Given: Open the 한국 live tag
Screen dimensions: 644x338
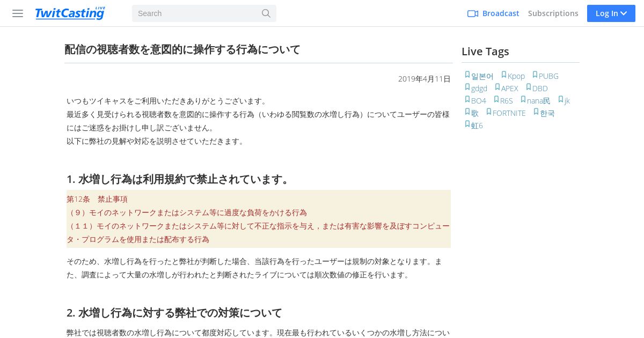Looking at the screenshot, I should click(547, 113).
